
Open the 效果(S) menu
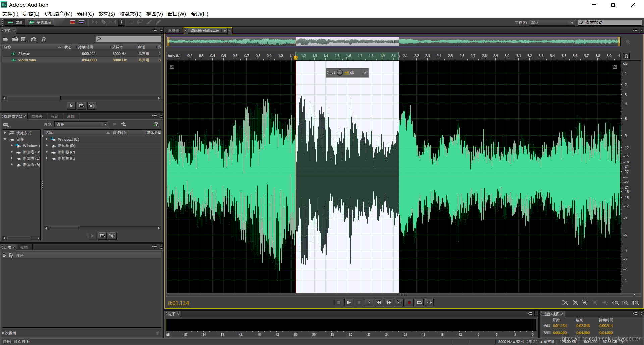tap(107, 14)
